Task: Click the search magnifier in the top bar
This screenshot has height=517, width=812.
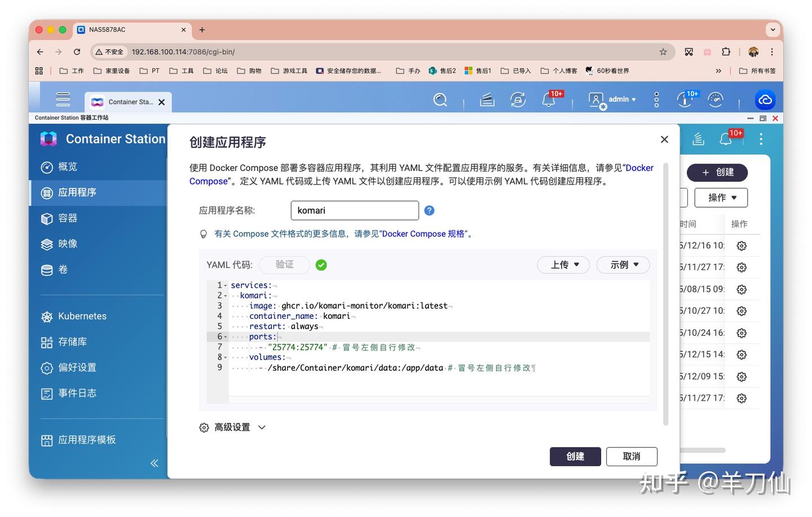Action: [x=440, y=99]
